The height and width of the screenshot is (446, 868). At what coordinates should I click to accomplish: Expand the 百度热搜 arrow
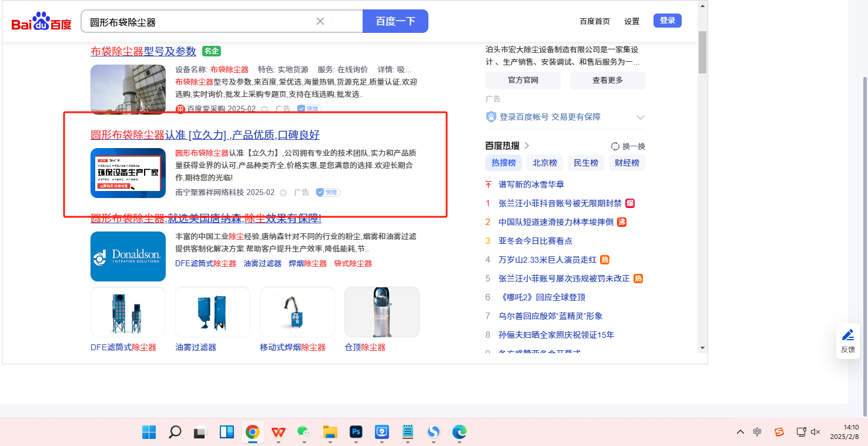click(527, 146)
